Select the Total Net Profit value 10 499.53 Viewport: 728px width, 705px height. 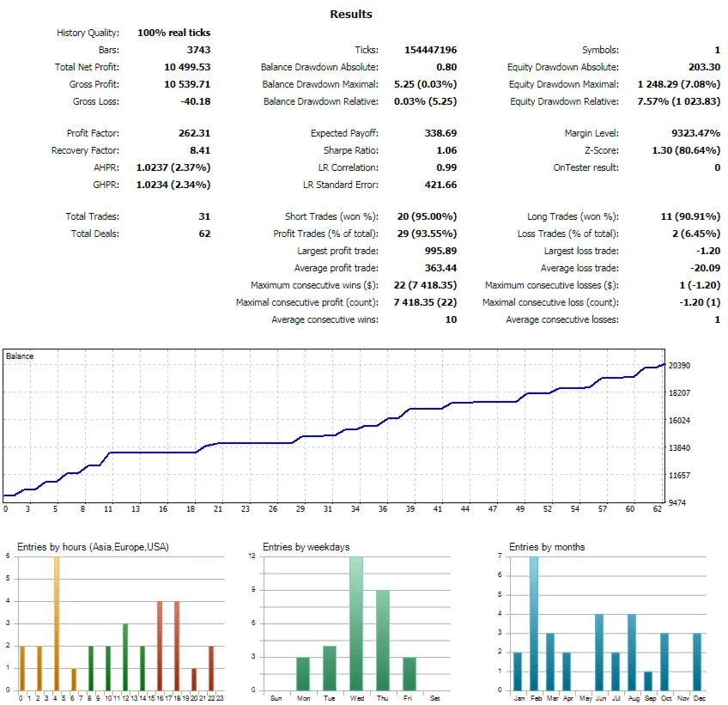(187, 67)
